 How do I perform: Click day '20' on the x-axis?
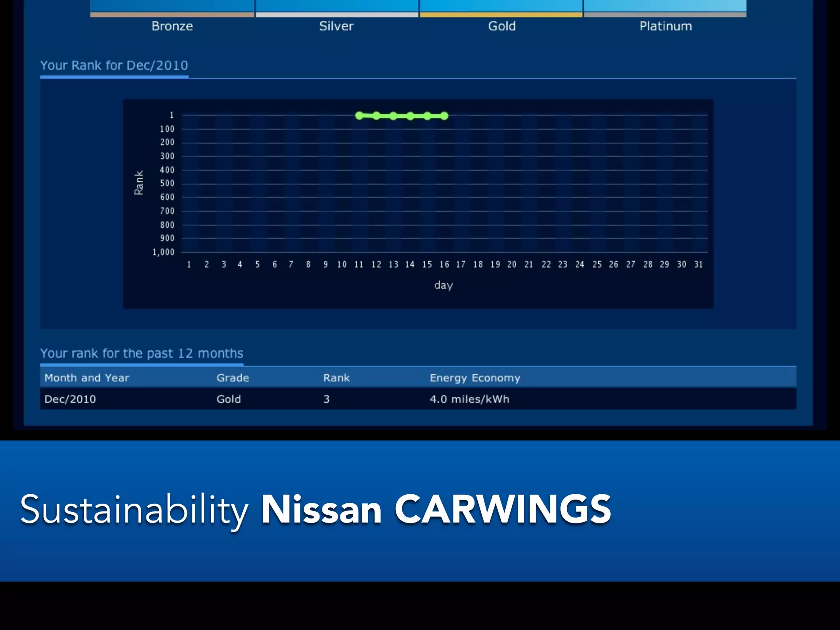(512, 264)
